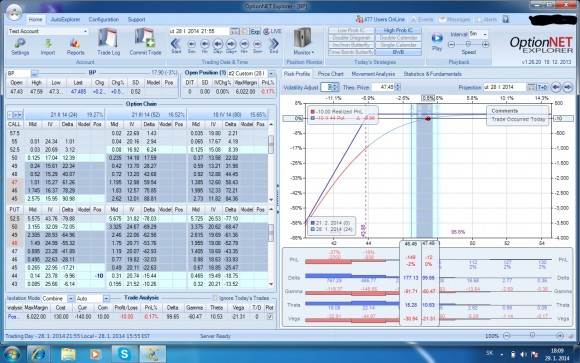Open the Reports icon
This screenshot has width=580, height=363.
(75, 47)
